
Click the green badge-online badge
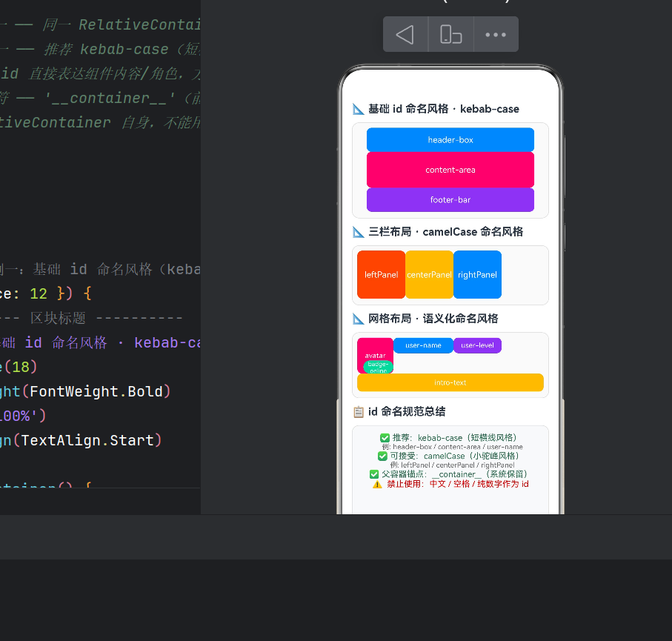click(x=378, y=367)
